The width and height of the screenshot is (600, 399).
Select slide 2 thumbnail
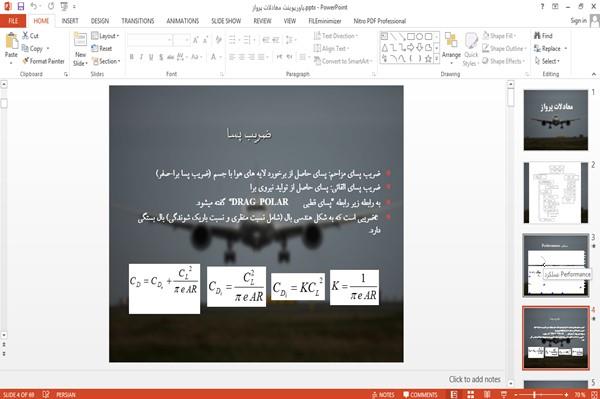(556, 192)
